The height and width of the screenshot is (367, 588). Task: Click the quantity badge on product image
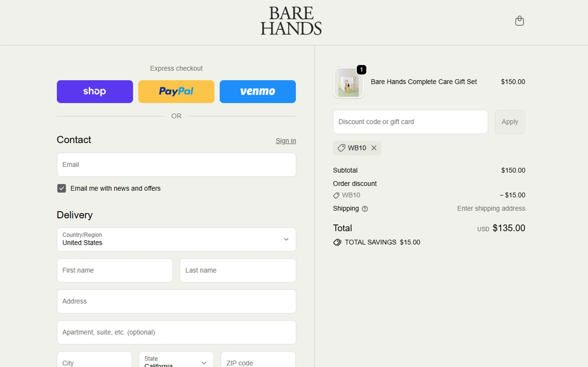click(361, 69)
